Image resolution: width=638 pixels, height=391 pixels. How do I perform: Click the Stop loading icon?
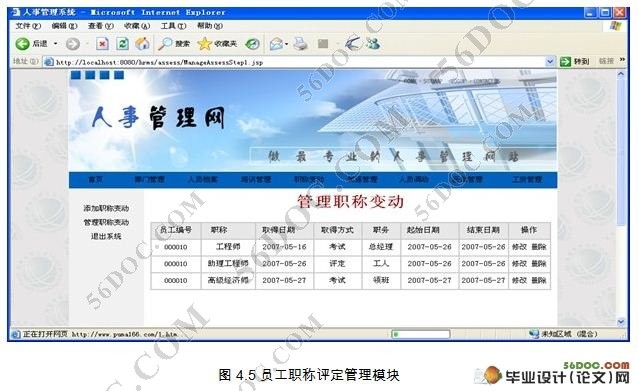point(102,44)
